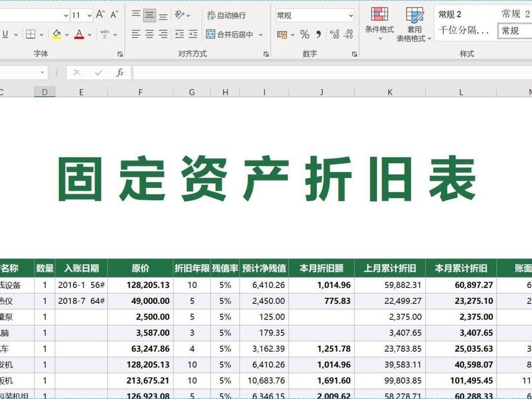Apply red font color
The image size is (532, 399).
(79, 34)
